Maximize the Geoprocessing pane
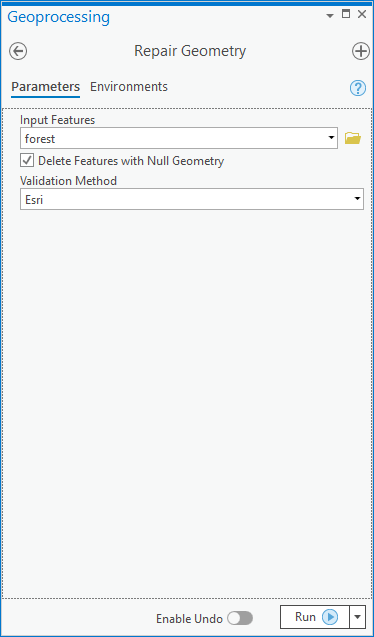Viewport: 374px width, 637px height. pos(346,14)
